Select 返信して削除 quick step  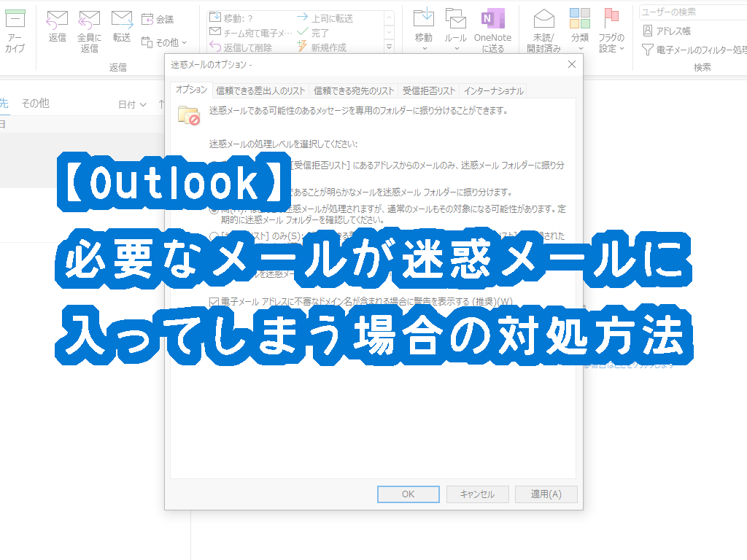(241, 47)
